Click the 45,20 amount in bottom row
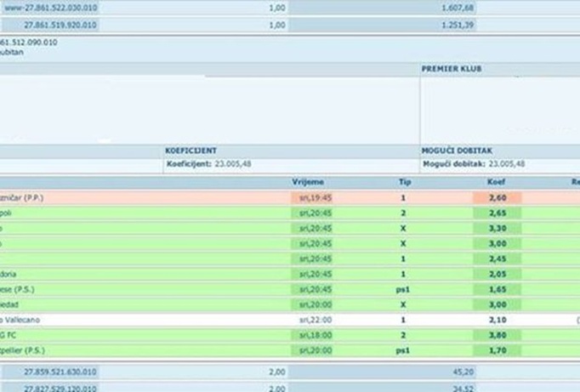 point(462,372)
